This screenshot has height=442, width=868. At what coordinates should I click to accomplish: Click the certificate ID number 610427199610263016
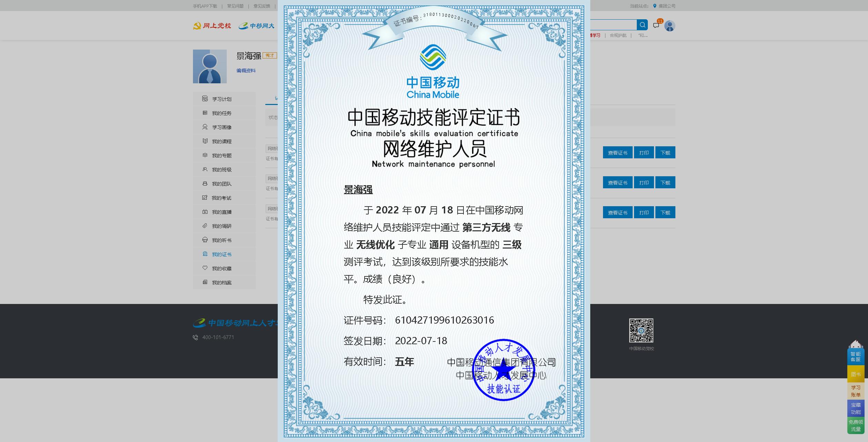pos(445,320)
